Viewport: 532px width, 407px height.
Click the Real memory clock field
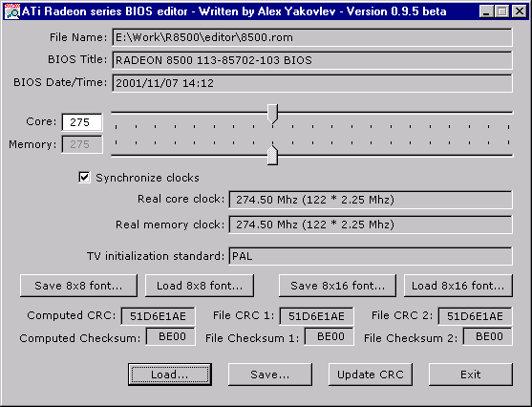point(371,225)
